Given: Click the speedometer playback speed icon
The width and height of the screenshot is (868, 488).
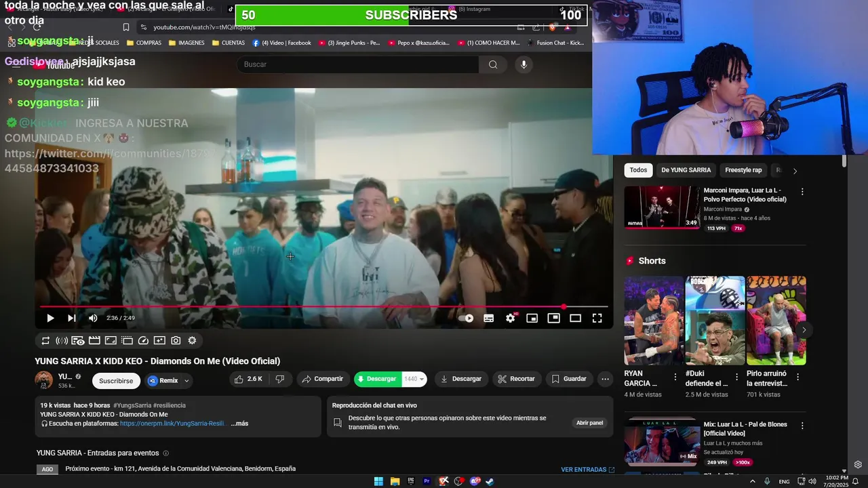Looking at the screenshot, I should (x=143, y=340).
